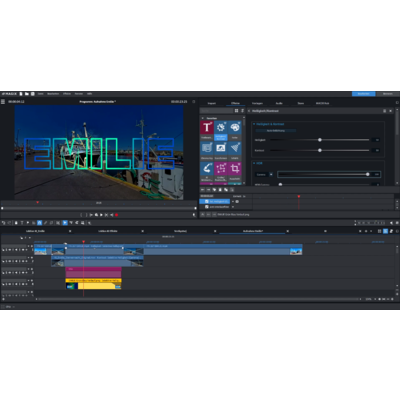Open a project with the folder icon
The image size is (400, 400).
pos(27,94)
